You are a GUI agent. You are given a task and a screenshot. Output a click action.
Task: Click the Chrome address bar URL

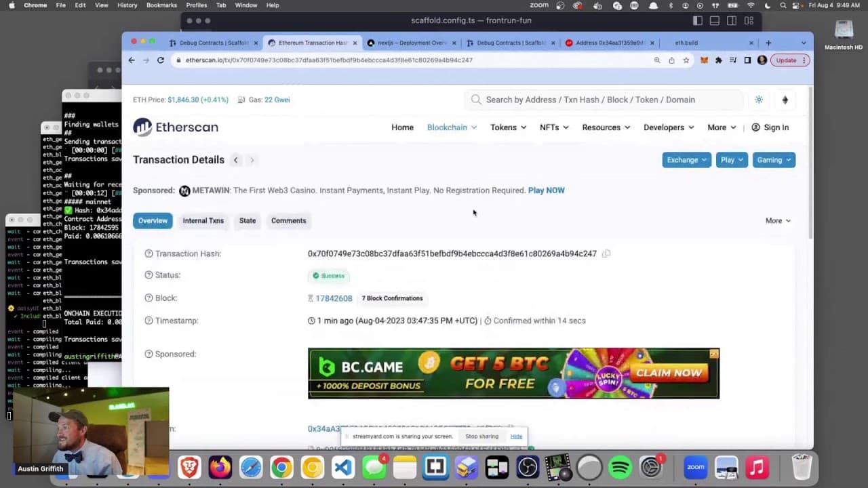click(329, 60)
